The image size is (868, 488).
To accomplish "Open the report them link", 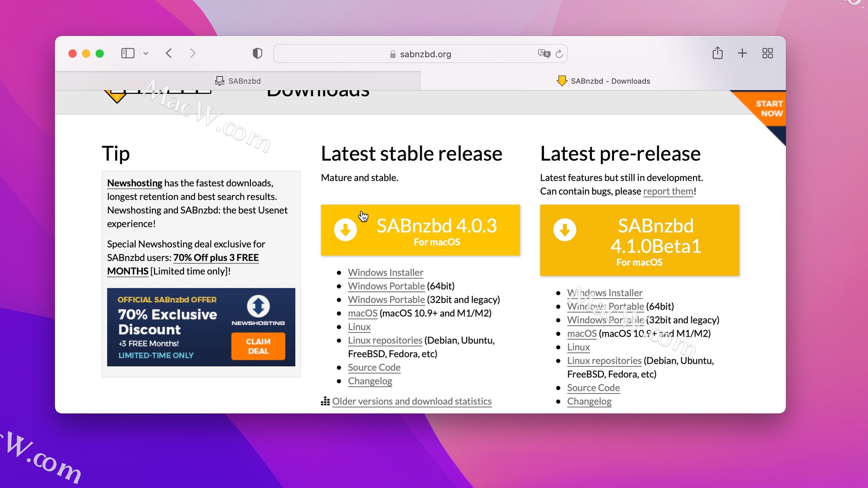I will click(x=668, y=191).
